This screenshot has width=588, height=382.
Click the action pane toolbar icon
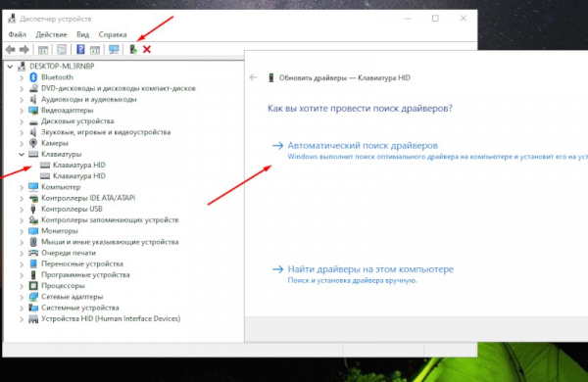tap(95, 50)
